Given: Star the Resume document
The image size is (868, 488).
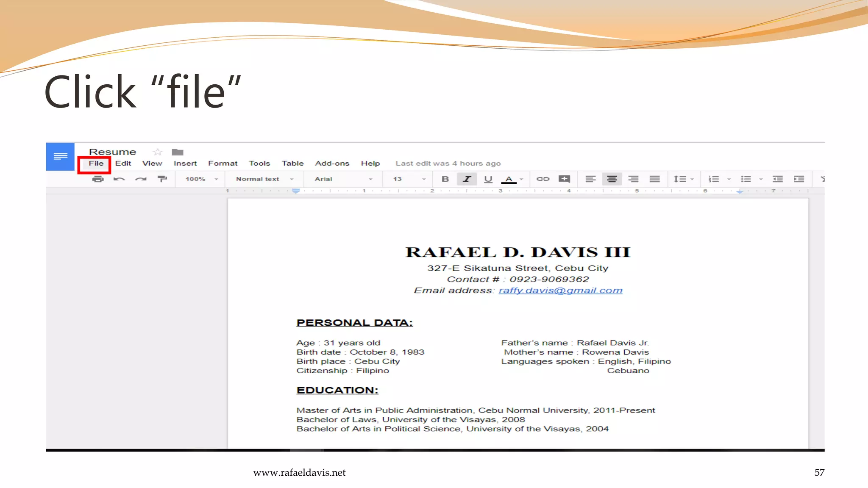Looking at the screenshot, I should pyautogui.click(x=158, y=152).
